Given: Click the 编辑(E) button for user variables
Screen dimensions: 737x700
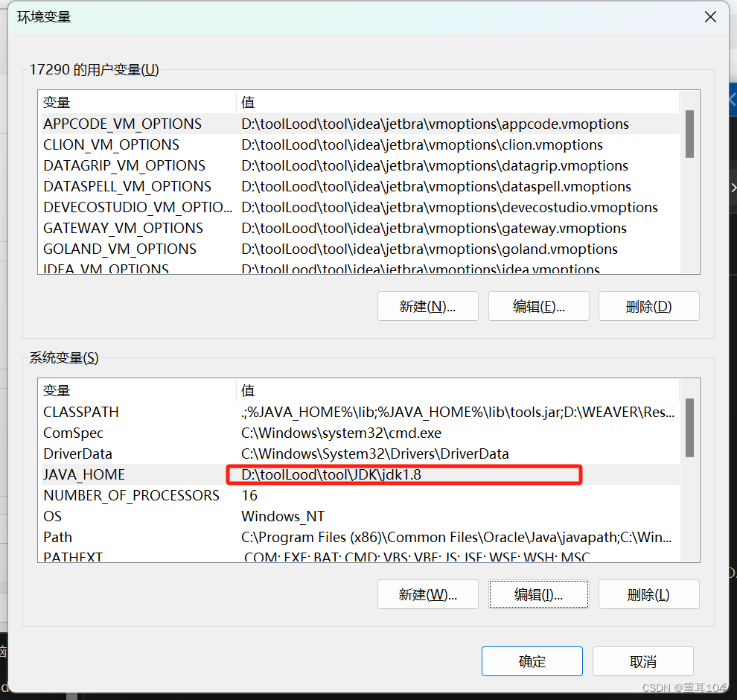Looking at the screenshot, I should [538, 305].
